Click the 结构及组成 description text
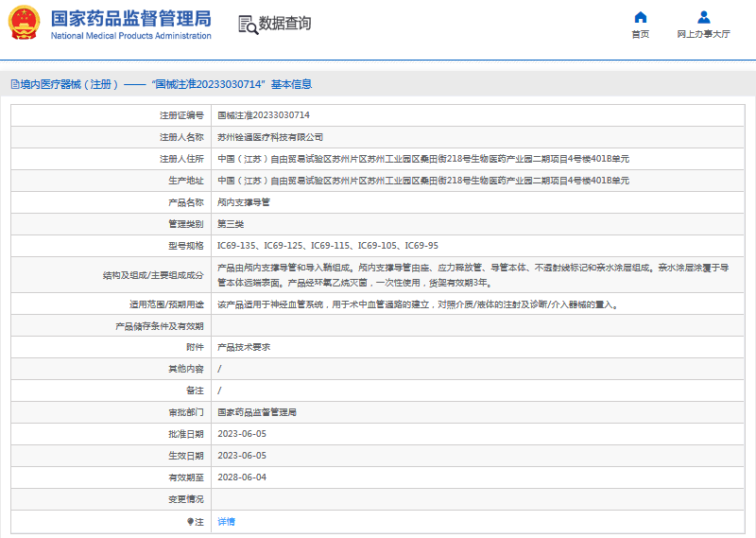Screen dimensions: 756x538 [473, 275]
